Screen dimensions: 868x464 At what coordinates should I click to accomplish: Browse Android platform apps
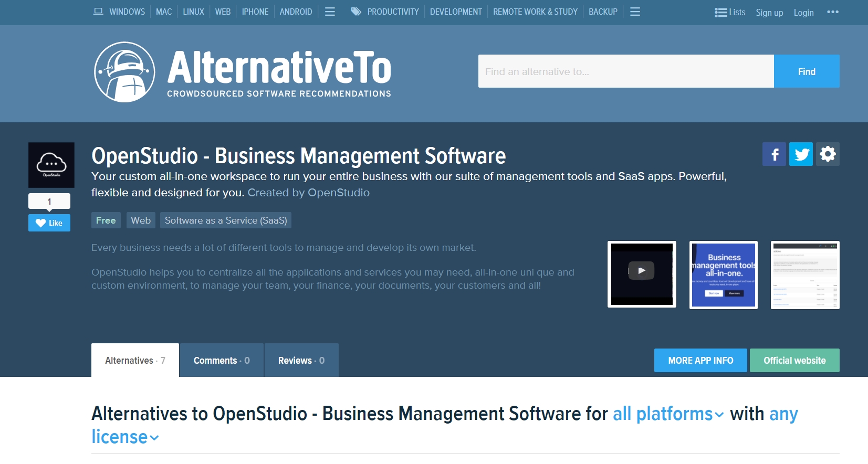coord(296,12)
